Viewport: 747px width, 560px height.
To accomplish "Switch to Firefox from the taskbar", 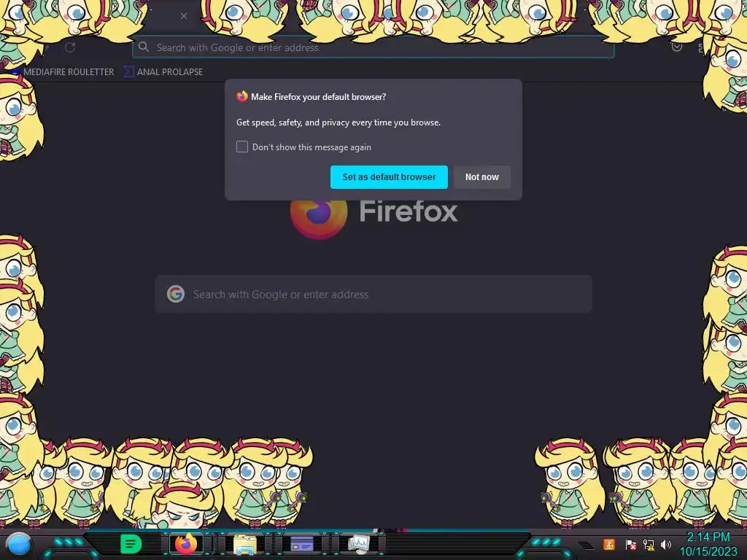I will [x=186, y=543].
